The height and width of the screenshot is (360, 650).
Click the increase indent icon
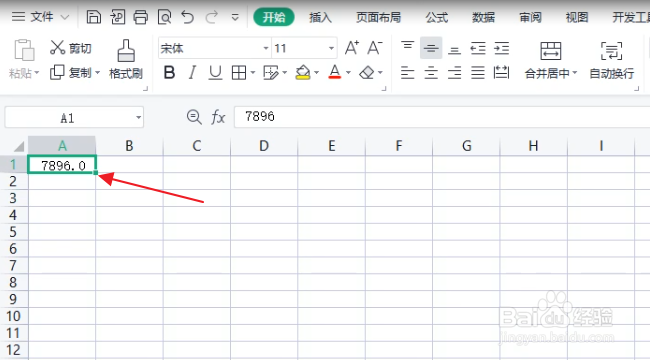[502, 49]
